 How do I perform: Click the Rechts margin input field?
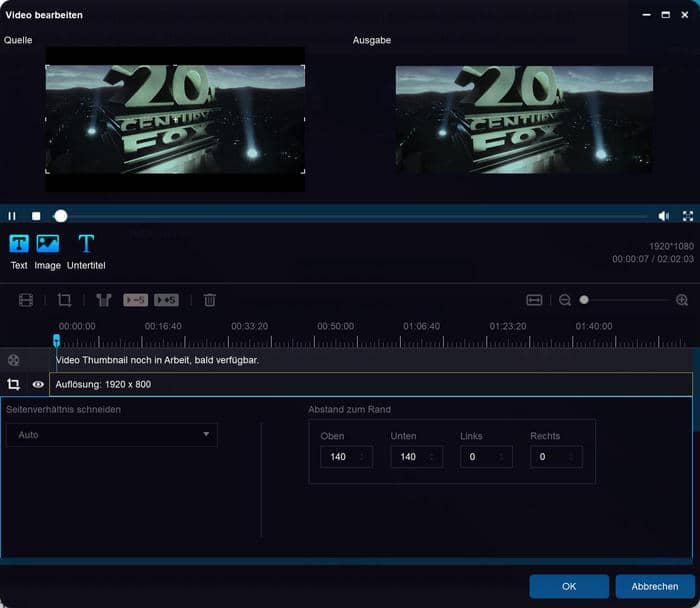pos(556,457)
